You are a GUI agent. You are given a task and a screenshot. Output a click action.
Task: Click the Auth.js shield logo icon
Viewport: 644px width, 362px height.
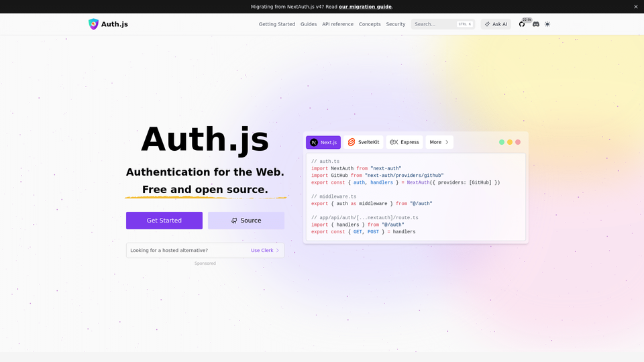pos(94,24)
